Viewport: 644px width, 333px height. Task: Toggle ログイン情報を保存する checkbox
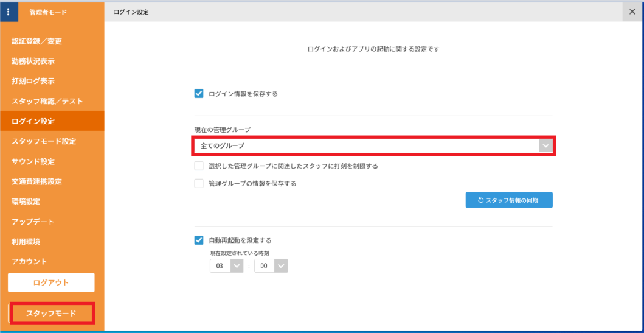pos(199,94)
